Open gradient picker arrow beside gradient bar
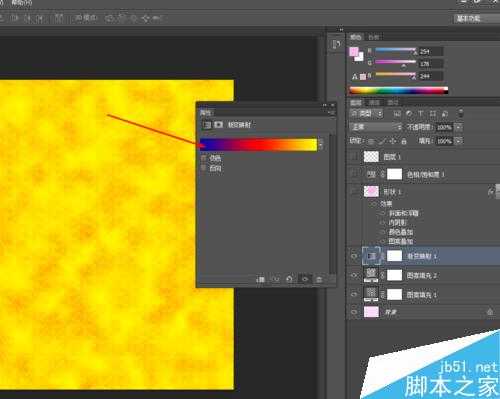Screen dimensions: 500x399 coord(321,145)
